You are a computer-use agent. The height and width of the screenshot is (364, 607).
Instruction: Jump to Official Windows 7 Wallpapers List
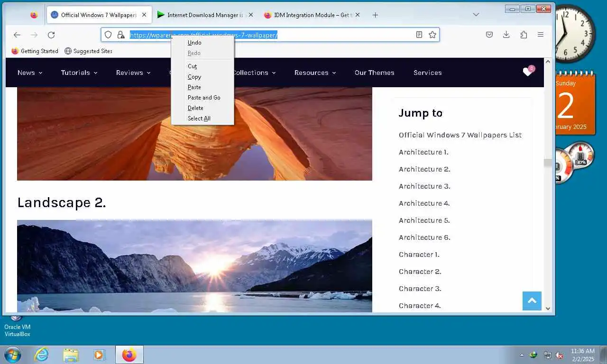point(460,135)
